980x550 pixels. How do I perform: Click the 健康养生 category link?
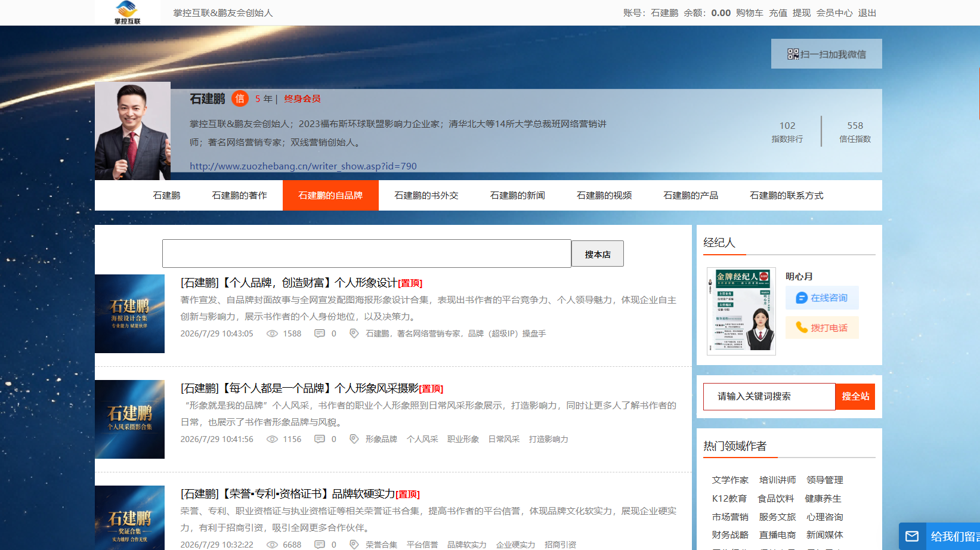pos(823,499)
